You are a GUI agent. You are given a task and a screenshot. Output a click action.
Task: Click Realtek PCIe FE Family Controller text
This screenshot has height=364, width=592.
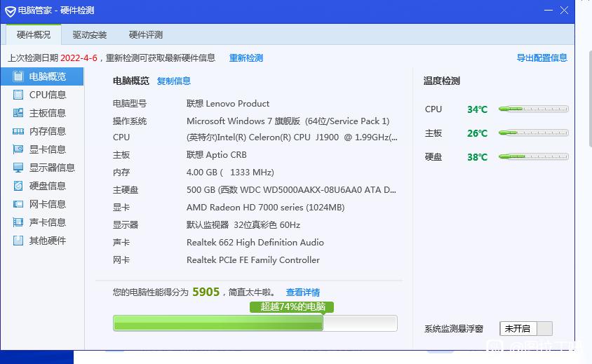tap(253, 260)
